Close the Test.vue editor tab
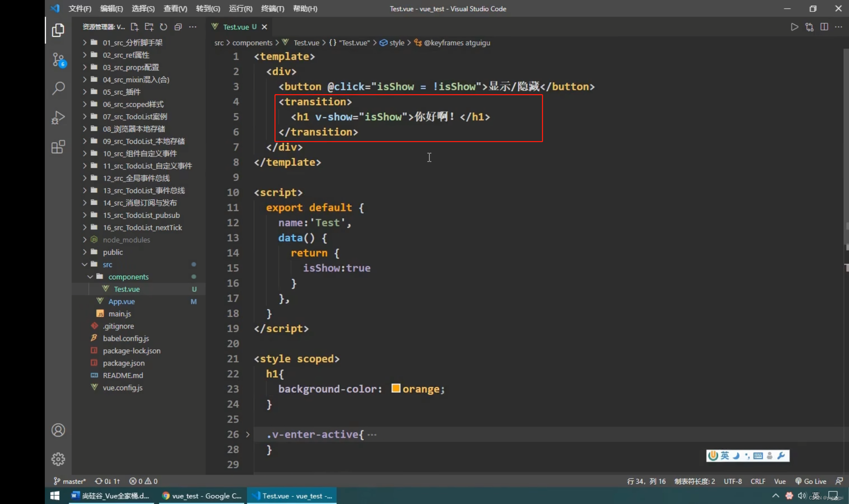Screen dimensions: 849x504 [x=265, y=27]
